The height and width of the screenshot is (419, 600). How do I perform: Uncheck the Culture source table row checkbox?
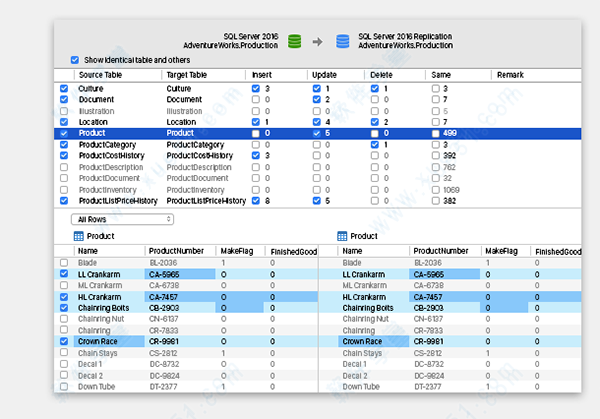click(64, 88)
